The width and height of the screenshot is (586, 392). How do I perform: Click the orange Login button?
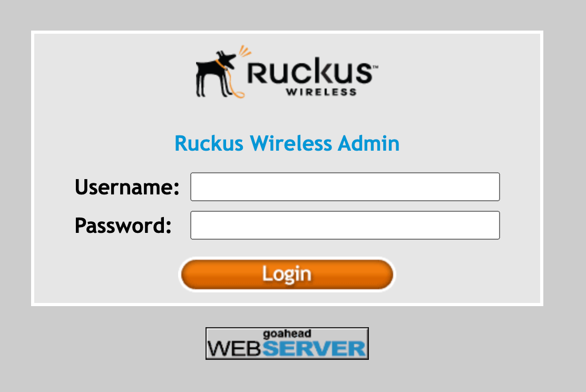pyautogui.click(x=287, y=275)
